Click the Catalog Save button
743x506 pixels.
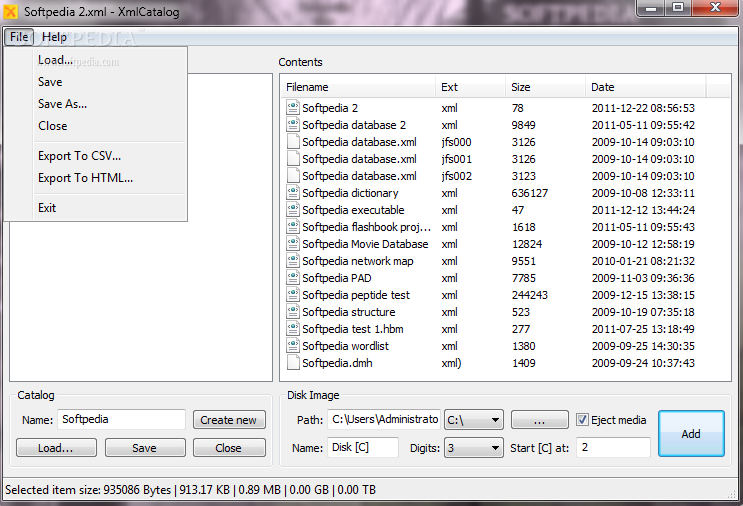tap(145, 448)
